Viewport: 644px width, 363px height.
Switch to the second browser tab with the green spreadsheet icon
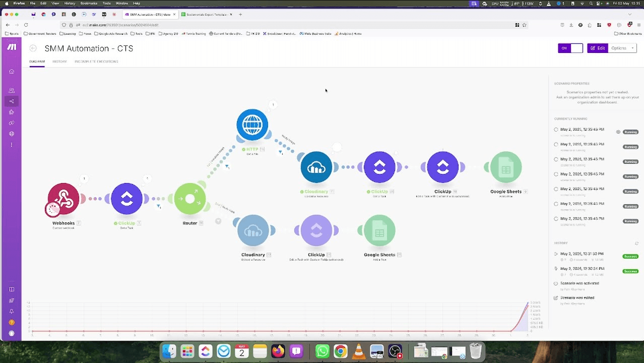[206, 15]
